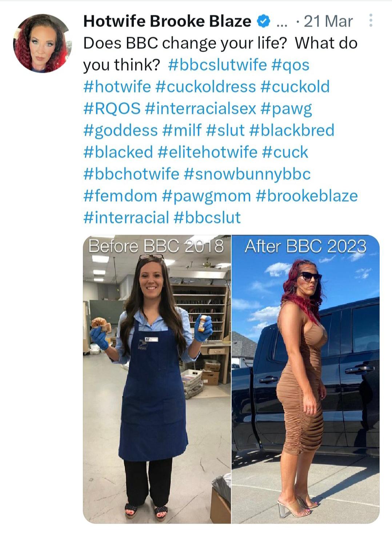This screenshot has width=392, height=533.
Task: Open the round profile avatar picture
Action: (x=42, y=43)
